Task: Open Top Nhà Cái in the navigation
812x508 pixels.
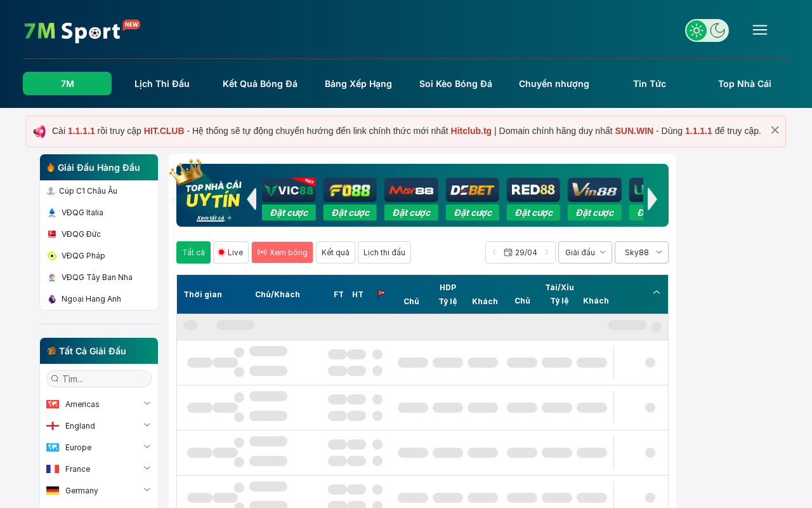Action: click(745, 84)
